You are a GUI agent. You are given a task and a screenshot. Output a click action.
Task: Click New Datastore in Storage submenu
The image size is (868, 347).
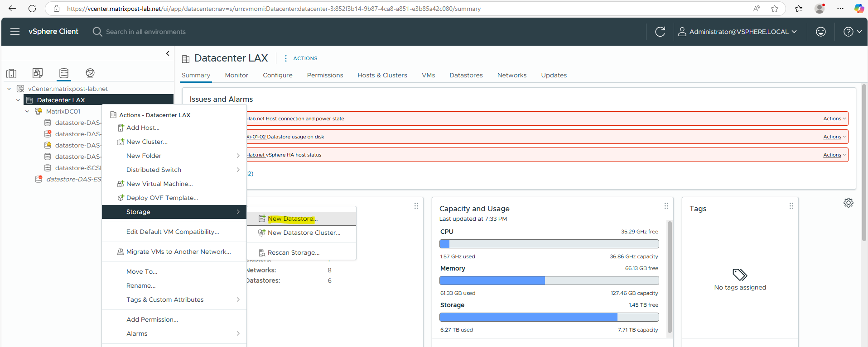tap(302, 219)
